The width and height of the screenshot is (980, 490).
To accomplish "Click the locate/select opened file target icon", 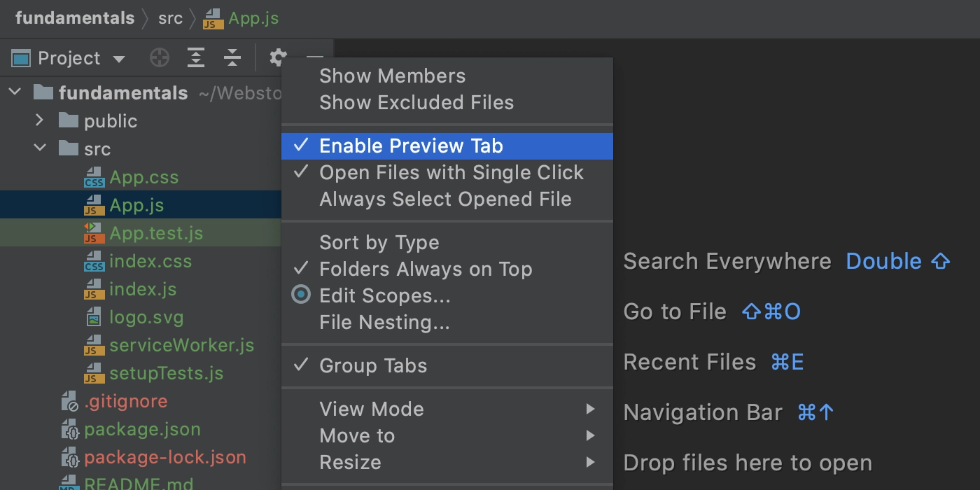I will (160, 58).
